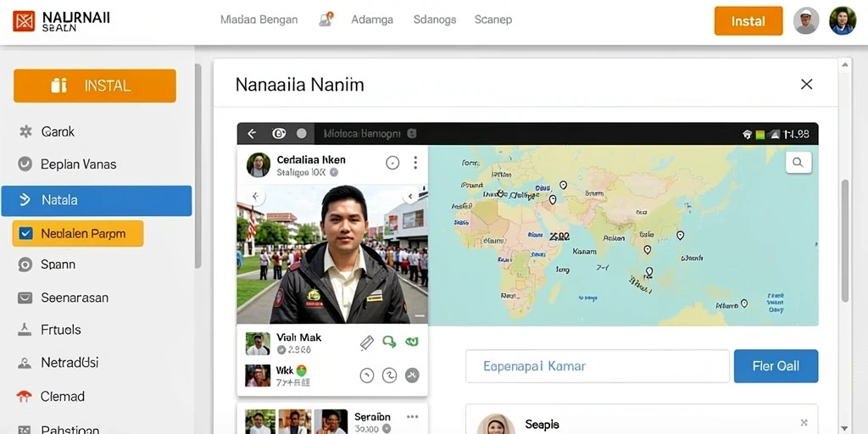This screenshot has width=868, height=434.
Task: Click the back arrow in dark toolbar
Action: (x=252, y=133)
